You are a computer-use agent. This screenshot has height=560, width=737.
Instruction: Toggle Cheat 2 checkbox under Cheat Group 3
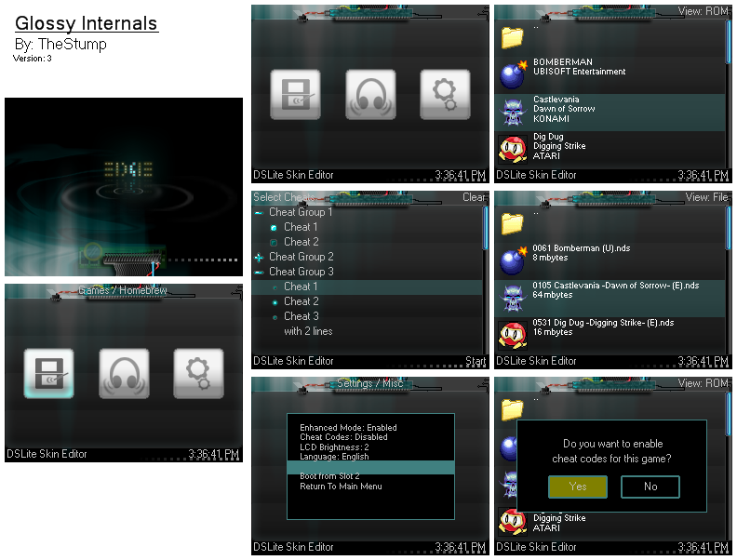coord(275,302)
